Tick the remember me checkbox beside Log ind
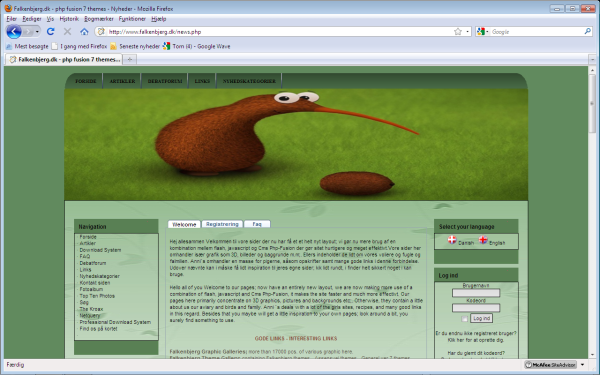Screen dimensions: 600x375 (x=464, y=319)
